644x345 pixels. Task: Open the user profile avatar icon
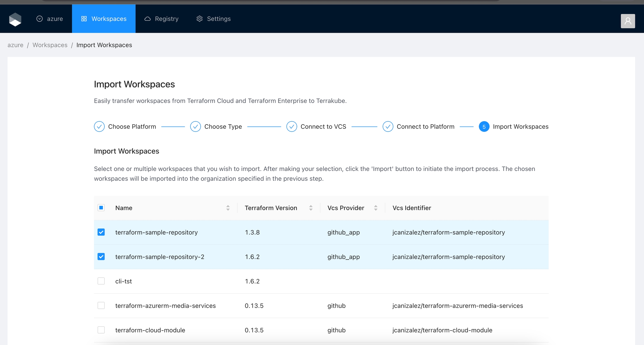[628, 21]
